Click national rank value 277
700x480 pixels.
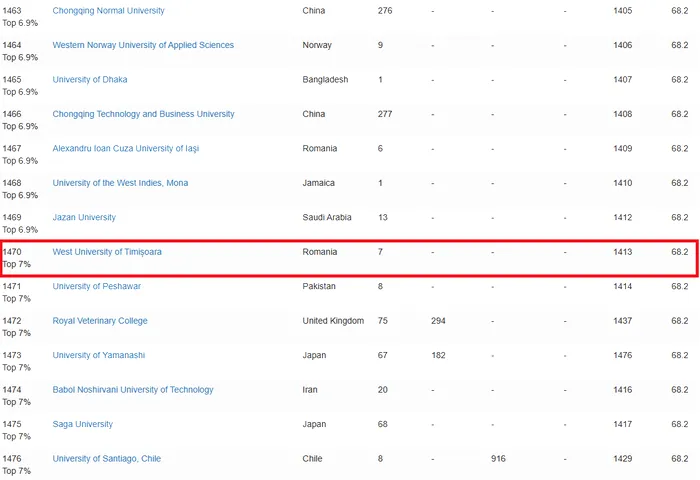(385, 114)
